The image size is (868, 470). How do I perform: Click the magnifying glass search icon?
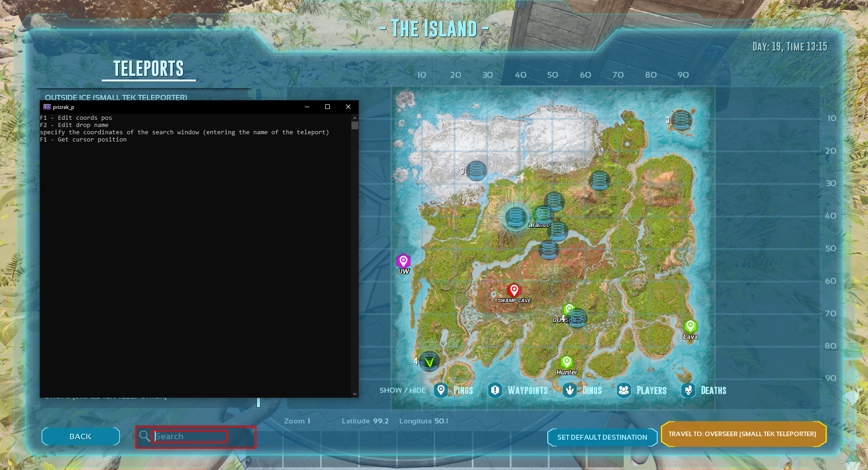tap(144, 436)
